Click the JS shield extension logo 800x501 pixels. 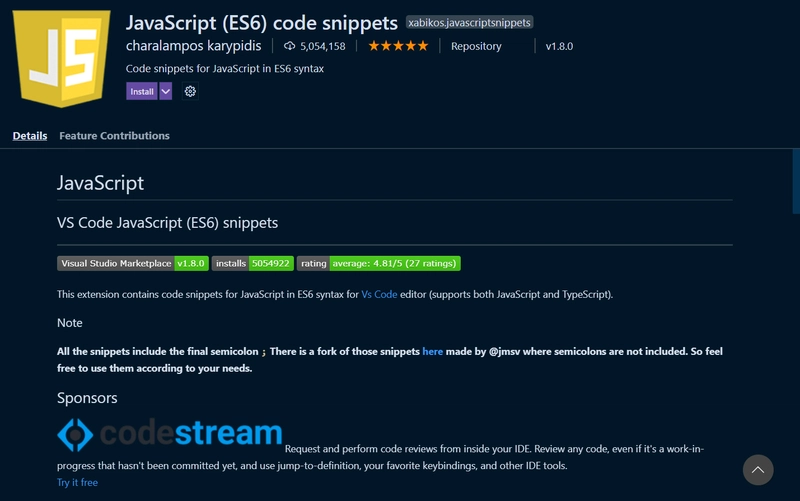tap(61, 58)
